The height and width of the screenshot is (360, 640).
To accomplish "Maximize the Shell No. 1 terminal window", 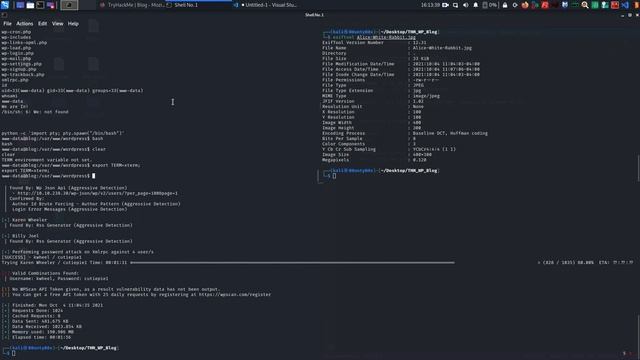I will [x=630, y=15].
